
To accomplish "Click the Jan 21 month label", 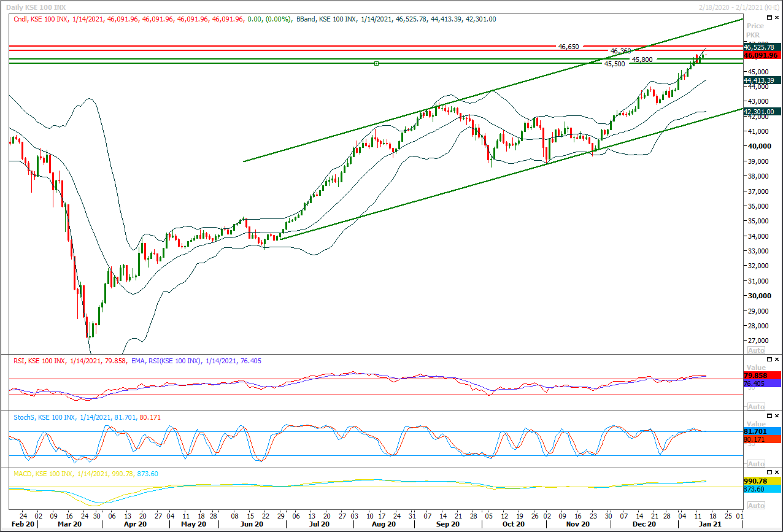I will [709, 525].
